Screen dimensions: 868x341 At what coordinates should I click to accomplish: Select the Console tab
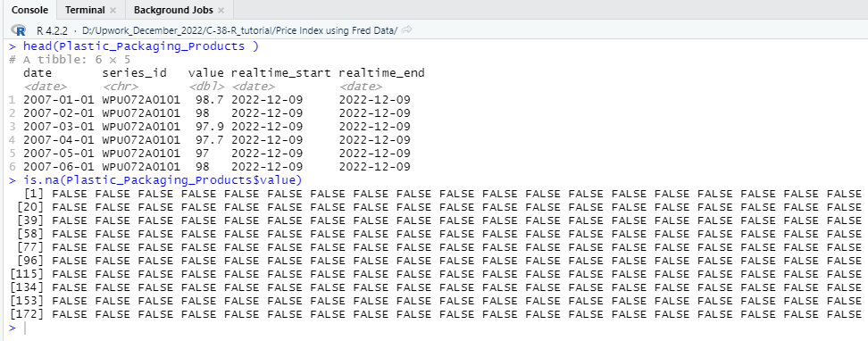pyautogui.click(x=29, y=10)
